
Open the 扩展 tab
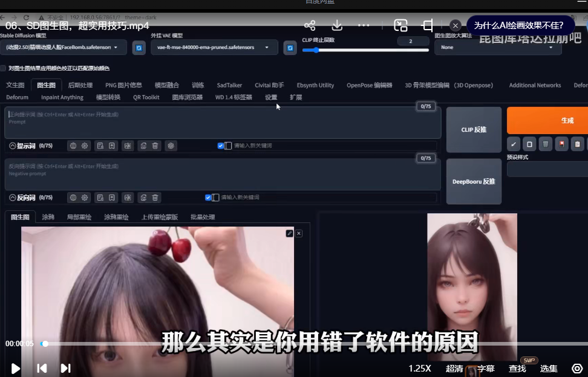pyautogui.click(x=296, y=97)
